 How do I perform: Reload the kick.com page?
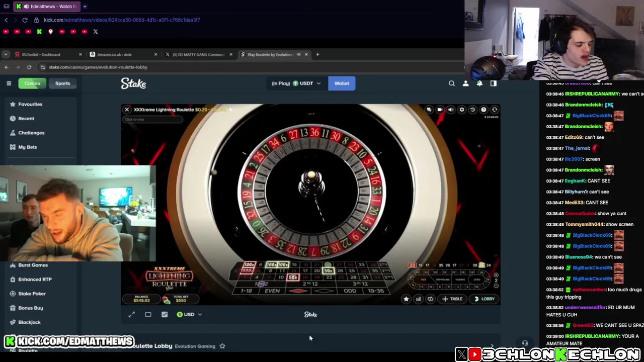click(x=25, y=20)
